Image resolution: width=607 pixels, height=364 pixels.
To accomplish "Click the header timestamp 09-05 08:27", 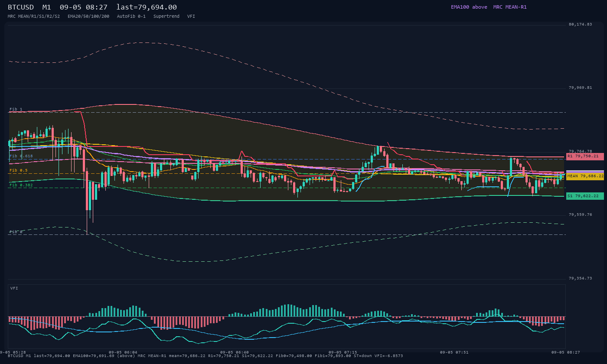I will (84, 7).
